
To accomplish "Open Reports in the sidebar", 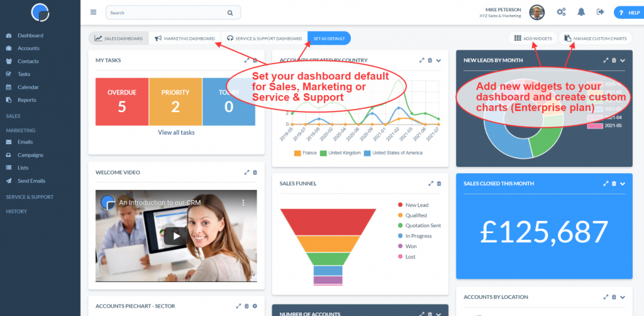I will coord(26,100).
